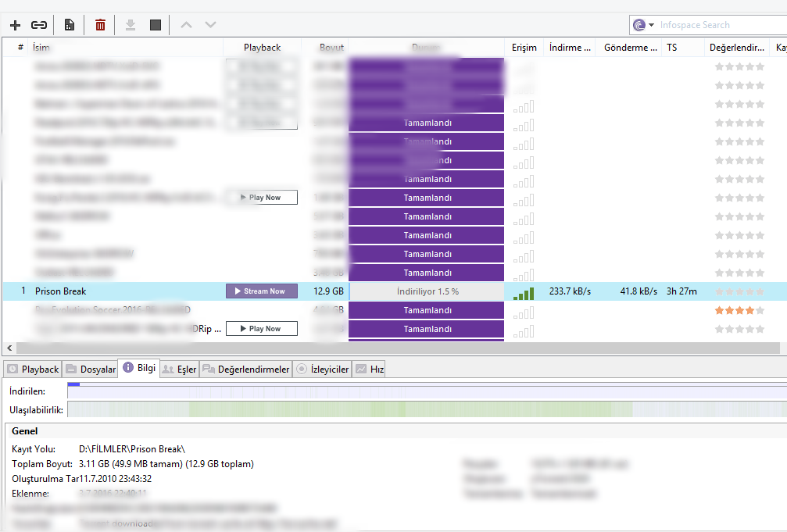Click the İndirilen pieces progress bar
This screenshot has width=787, height=532.
pyautogui.click(x=427, y=391)
